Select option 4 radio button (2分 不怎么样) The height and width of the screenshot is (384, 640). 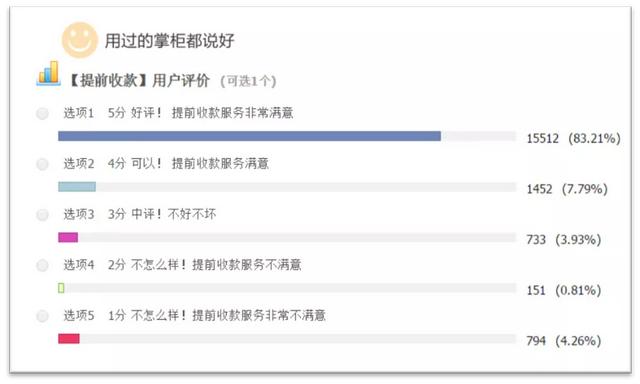click(42, 266)
